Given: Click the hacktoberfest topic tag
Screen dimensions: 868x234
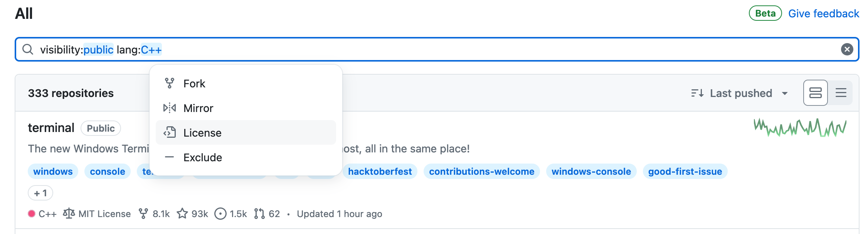Looking at the screenshot, I should pos(380,172).
